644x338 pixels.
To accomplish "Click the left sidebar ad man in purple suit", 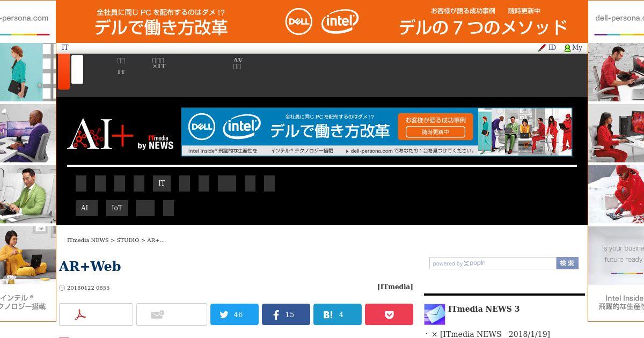I will (28, 133).
